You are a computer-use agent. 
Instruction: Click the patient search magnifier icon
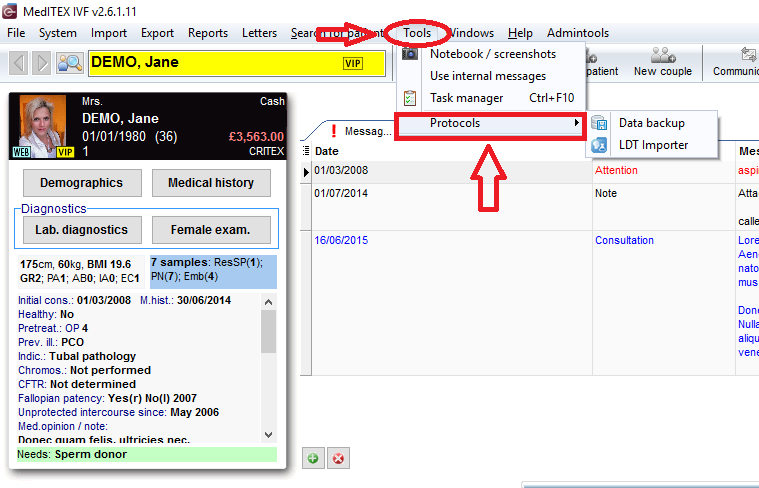[70, 63]
